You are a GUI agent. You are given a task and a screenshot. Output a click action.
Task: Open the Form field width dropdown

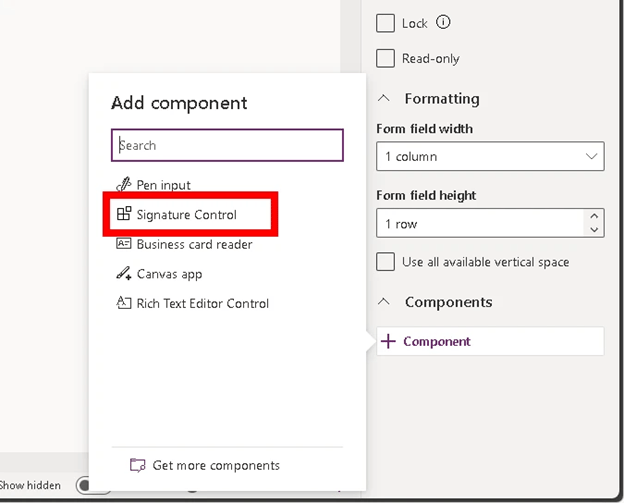pos(490,156)
